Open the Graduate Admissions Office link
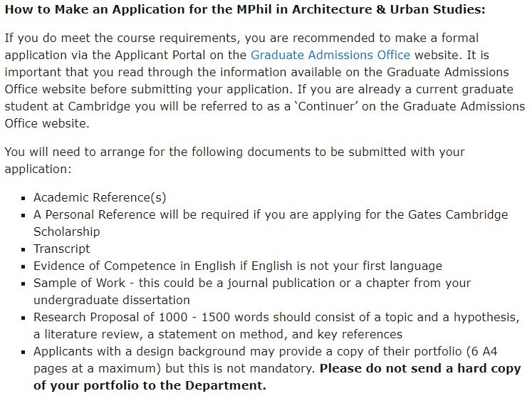 tap(330, 55)
